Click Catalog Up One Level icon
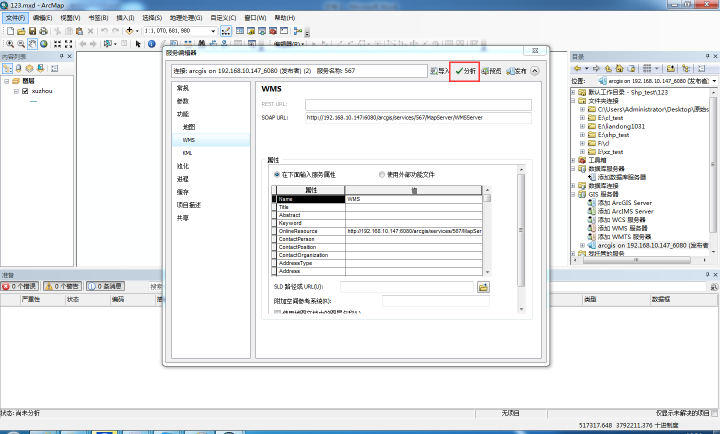This screenshot has width=720, height=434. tap(608, 68)
